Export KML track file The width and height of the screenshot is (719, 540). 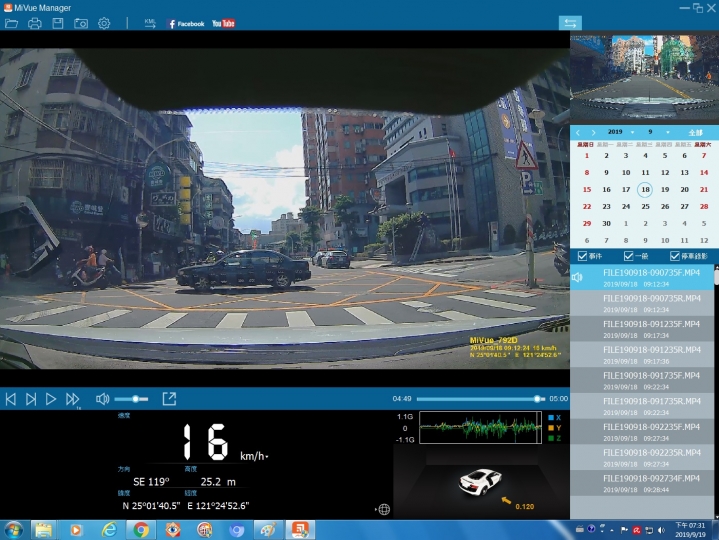(x=150, y=23)
